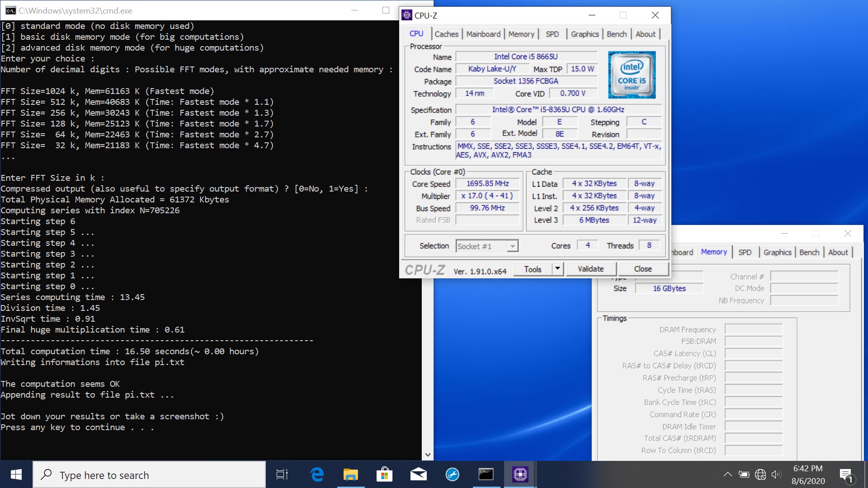Click the Core Speed value 1695.85 MHz
Viewport: 868px width, 488px height.
[487, 184]
